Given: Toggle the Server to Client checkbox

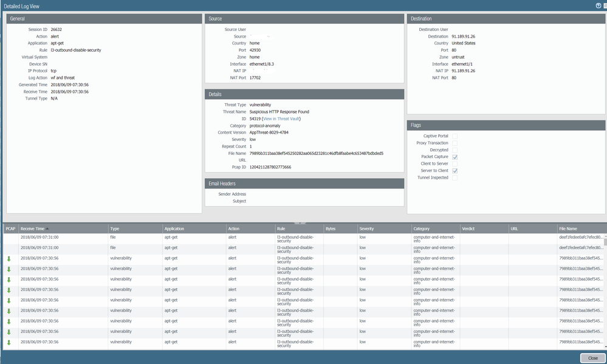Looking at the screenshot, I should [454, 171].
